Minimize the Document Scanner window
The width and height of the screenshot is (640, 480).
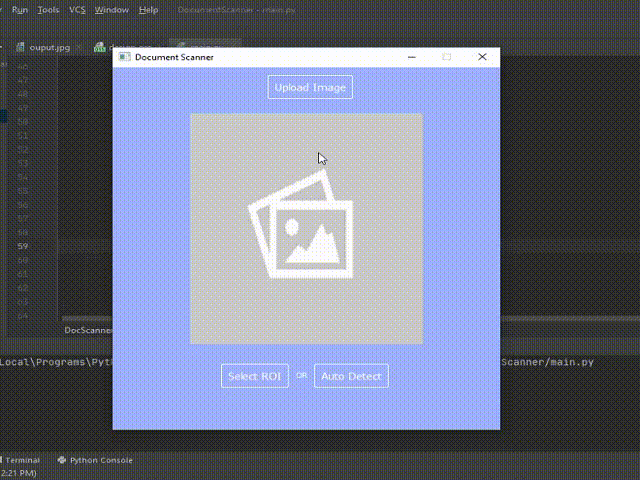[x=412, y=57]
